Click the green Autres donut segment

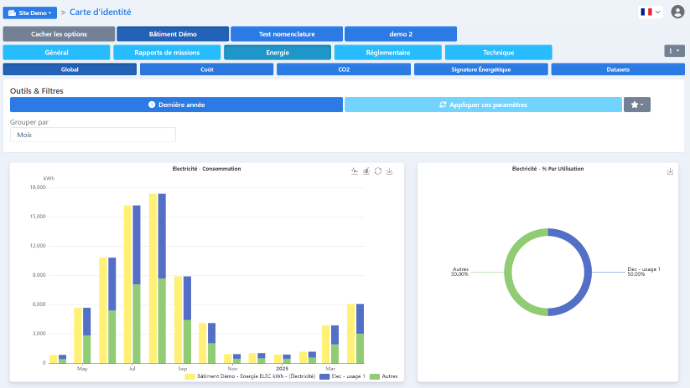point(508,272)
